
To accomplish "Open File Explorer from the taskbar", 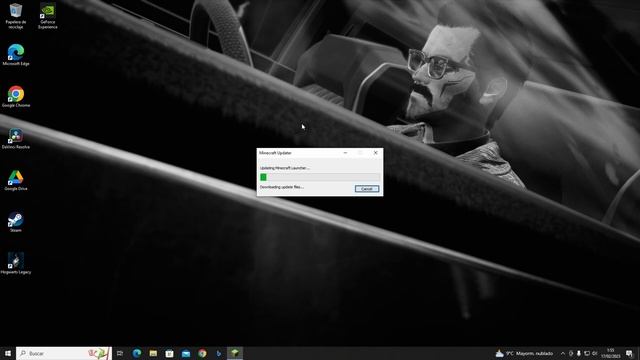I will tap(153, 353).
